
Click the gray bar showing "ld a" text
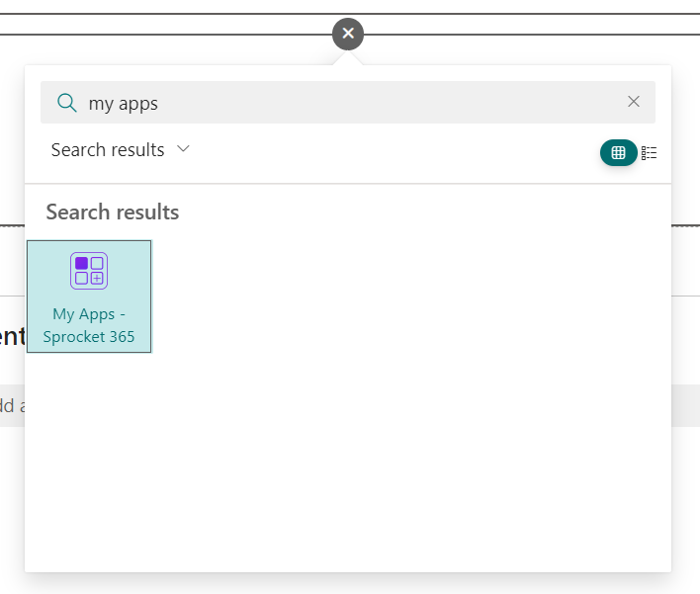[10, 405]
